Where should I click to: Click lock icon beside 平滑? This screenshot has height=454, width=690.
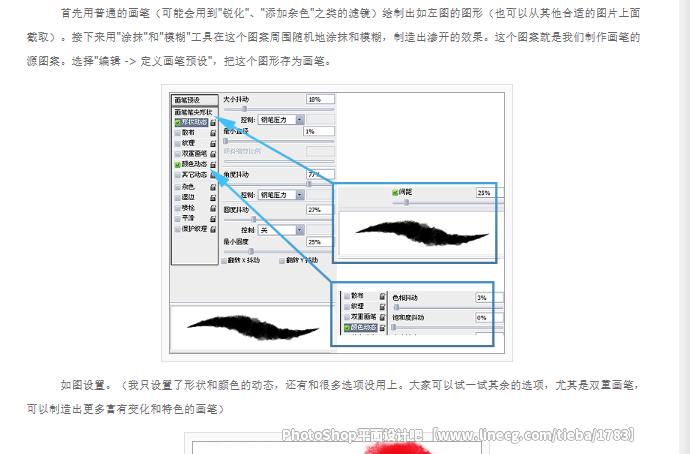pyautogui.click(x=213, y=219)
